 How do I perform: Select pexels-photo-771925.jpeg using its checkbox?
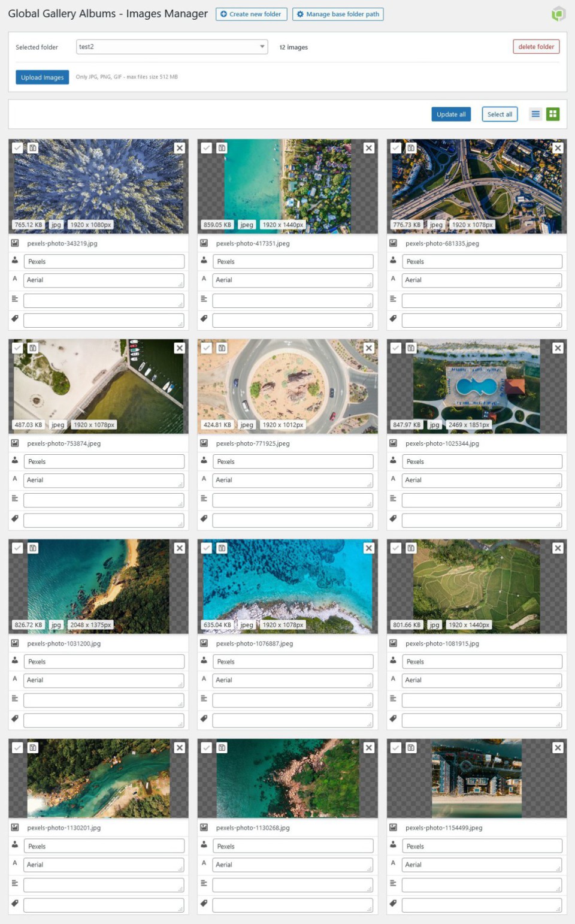(207, 348)
